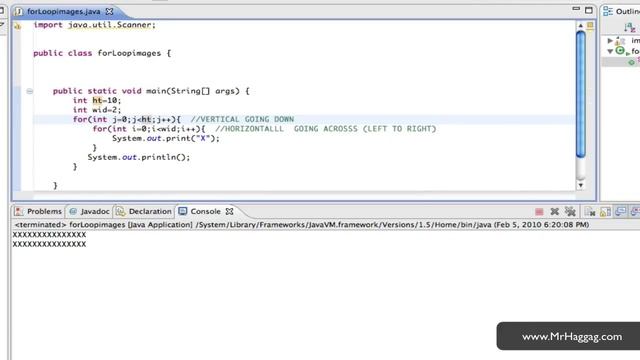This screenshot has height=360, width=640.
Task: Collapse the forLoopimages class node in Outline
Action: (x=610, y=51)
